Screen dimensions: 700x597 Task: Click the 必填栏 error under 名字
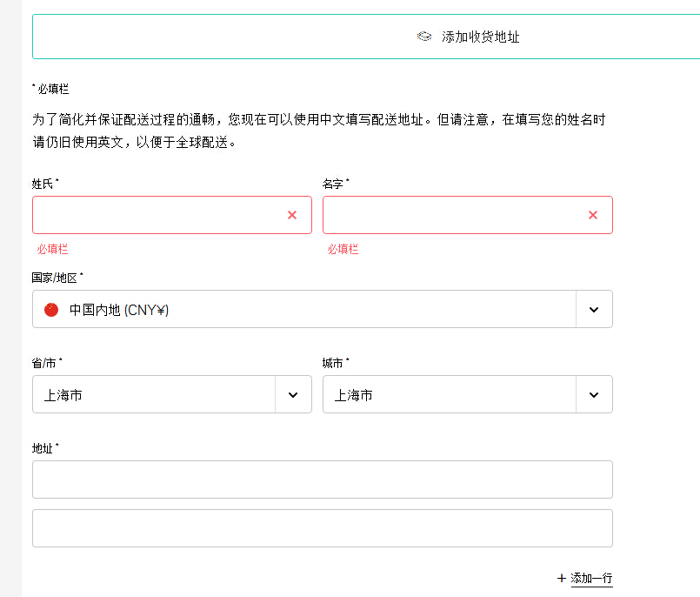point(343,249)
